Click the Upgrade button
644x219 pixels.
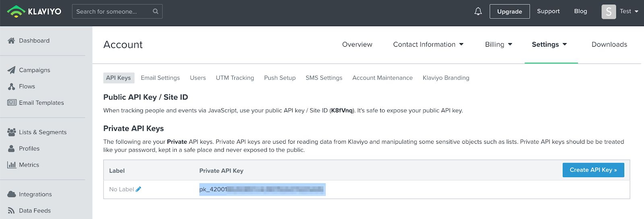point(510,11)
